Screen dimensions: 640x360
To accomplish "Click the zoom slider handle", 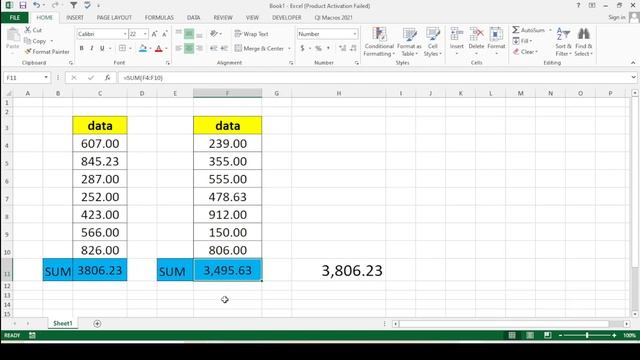I will 587,335.
